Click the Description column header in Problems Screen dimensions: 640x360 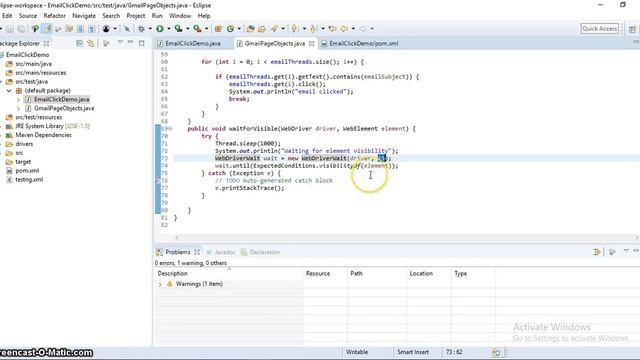229,273
